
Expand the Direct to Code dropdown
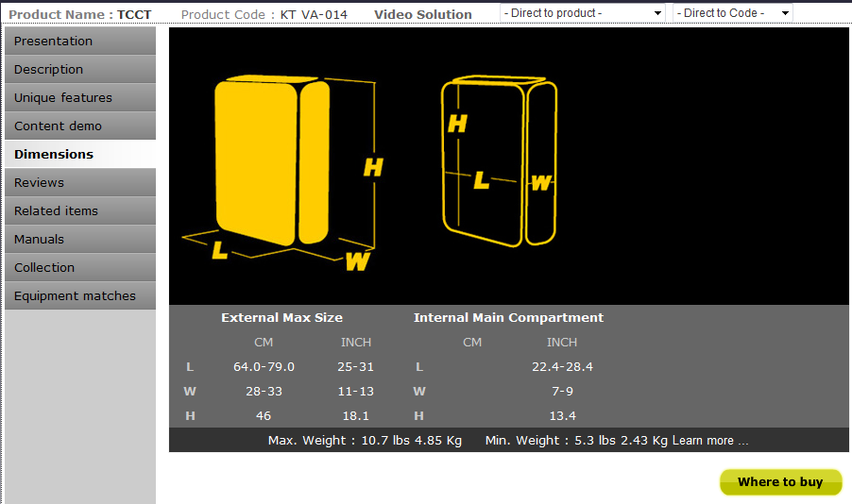coord(733,13)
